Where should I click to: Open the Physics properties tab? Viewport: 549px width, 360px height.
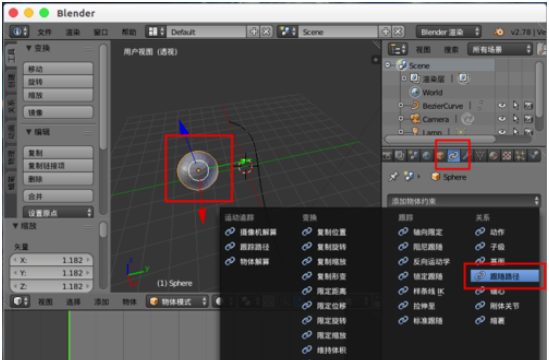(x=534, y=155)
